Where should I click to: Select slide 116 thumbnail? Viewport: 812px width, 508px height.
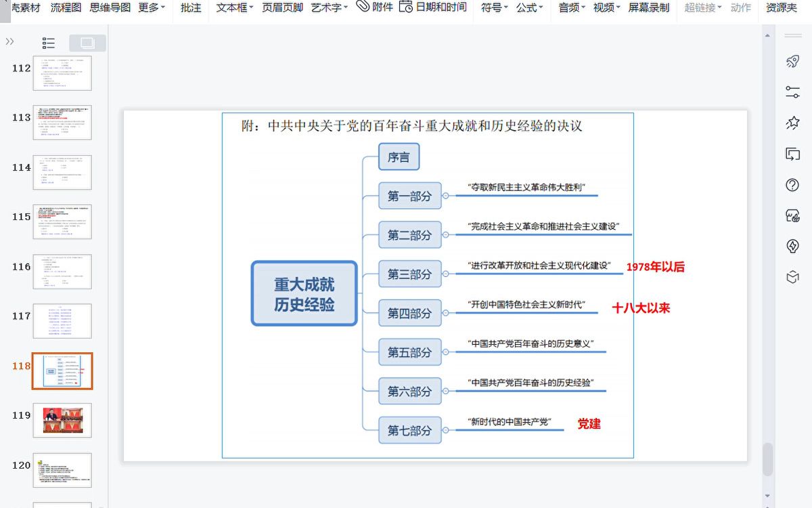(62, 272)
